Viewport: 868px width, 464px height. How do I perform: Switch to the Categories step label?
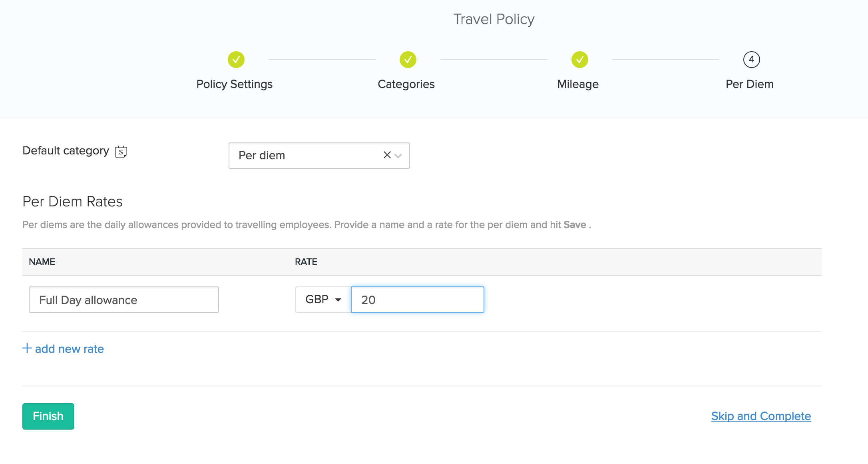click(406, 84)
